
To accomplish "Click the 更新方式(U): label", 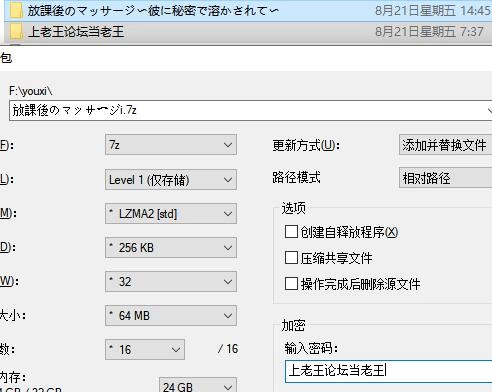I will pos(306,145).
